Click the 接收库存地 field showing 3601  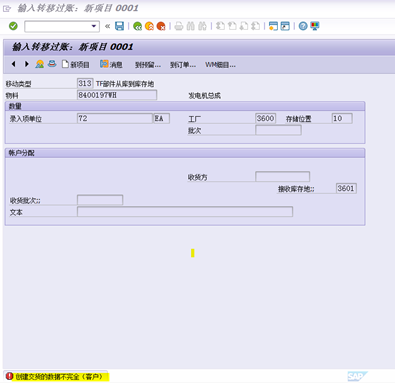346,188
